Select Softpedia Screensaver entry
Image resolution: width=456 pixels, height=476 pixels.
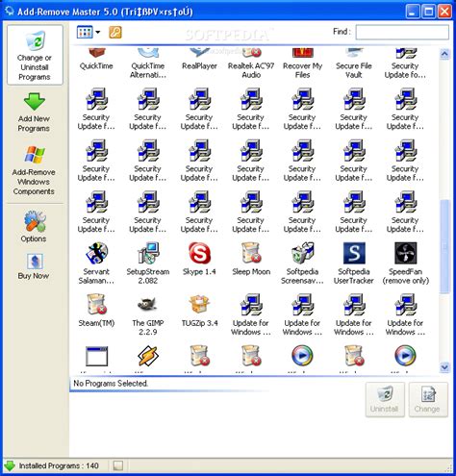302,263
